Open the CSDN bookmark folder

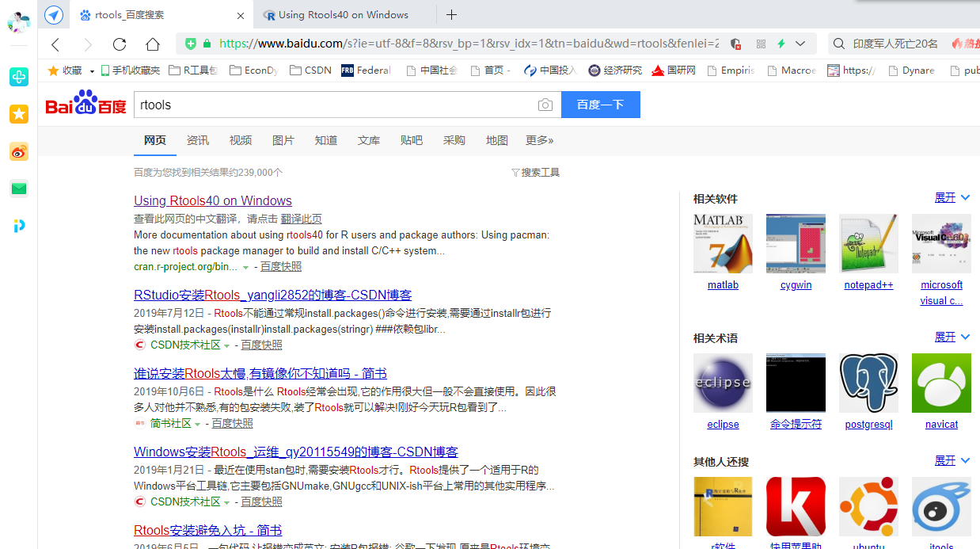pyautogui.click(x=310, y=71)
